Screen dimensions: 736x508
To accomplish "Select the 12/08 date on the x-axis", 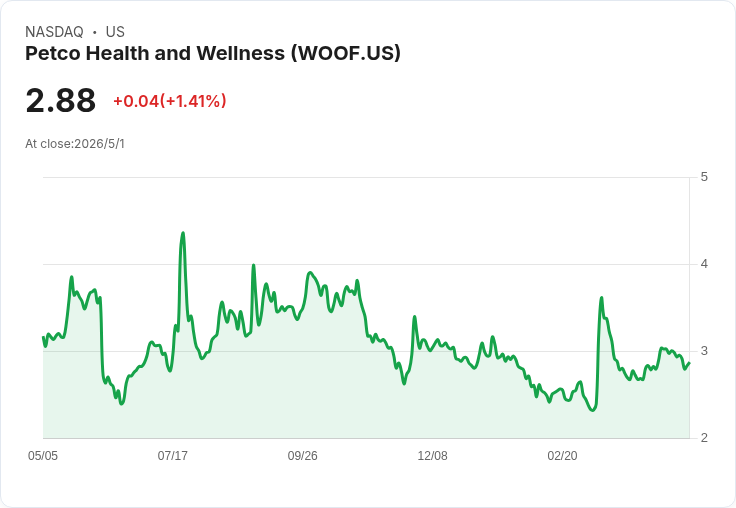I will 432,455.
